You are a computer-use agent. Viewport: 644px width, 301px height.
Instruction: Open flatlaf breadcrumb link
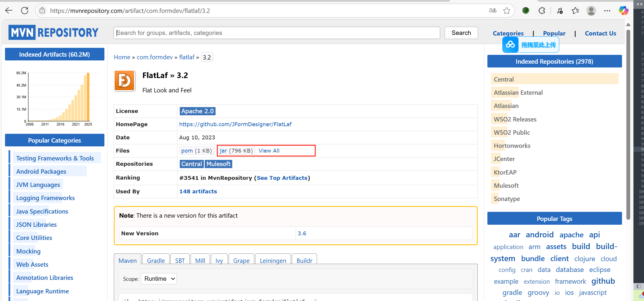coord(187,57)
